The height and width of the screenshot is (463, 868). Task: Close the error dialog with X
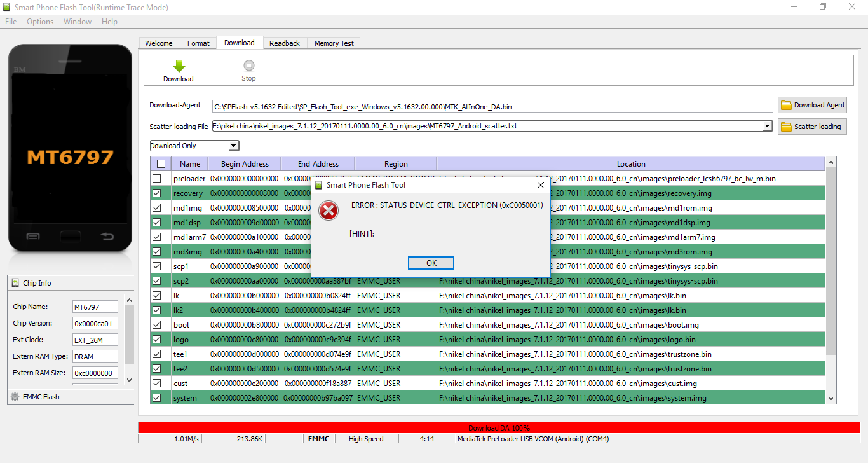pos(540,185)
